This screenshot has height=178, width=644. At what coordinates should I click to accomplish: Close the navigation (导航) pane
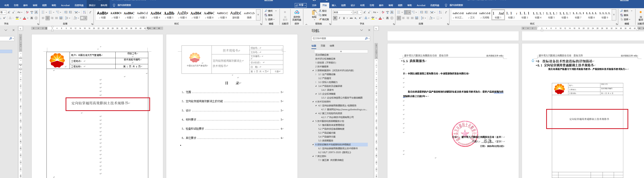(369, 30)
